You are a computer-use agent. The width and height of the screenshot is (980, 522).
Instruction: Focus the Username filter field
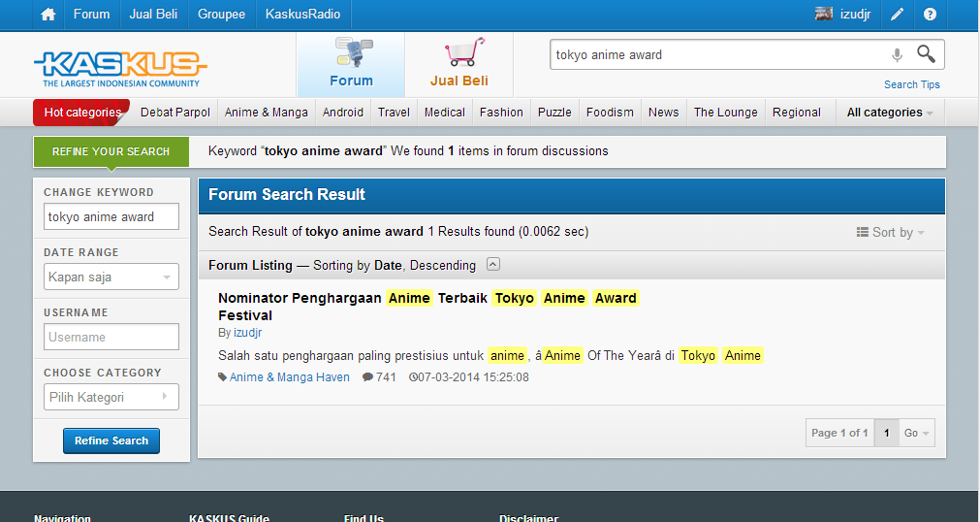coord(111,337)
